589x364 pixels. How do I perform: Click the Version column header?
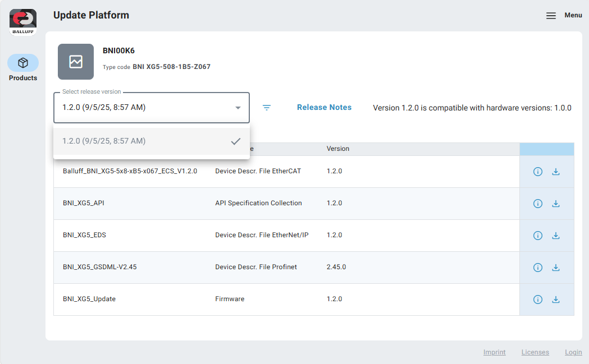click(x=338, y=149)
